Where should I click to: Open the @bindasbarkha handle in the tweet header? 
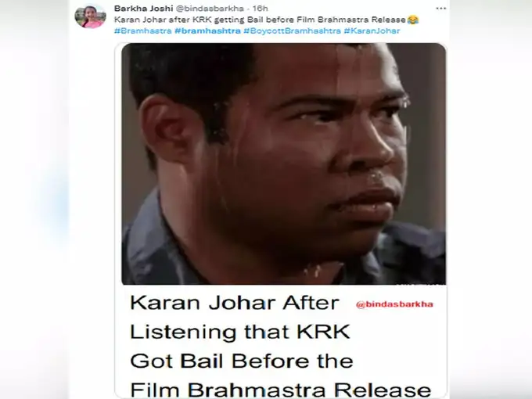(x=210, y=8)
